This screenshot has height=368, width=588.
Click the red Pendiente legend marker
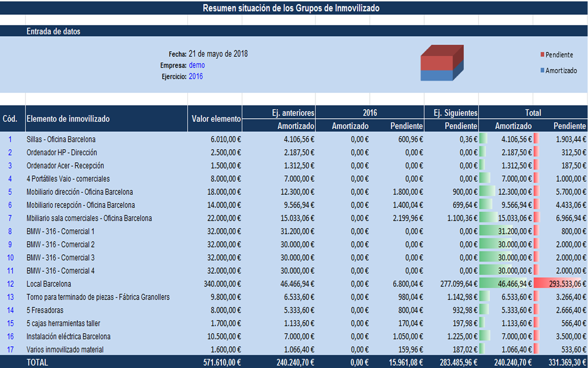(542, 55)
